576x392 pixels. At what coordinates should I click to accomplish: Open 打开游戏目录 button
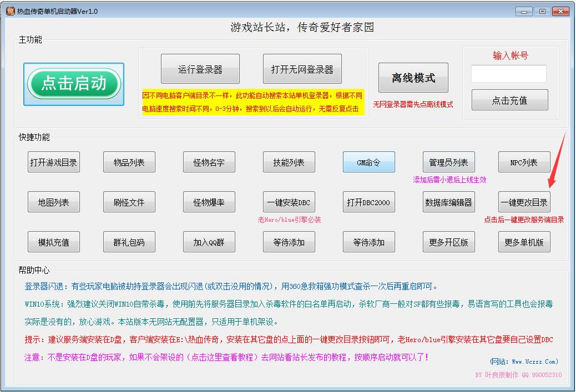[x=54, y=162]
